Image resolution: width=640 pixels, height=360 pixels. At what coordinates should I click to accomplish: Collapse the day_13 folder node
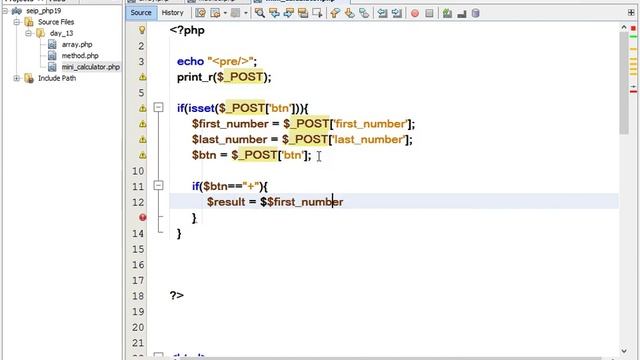point(28,33)
